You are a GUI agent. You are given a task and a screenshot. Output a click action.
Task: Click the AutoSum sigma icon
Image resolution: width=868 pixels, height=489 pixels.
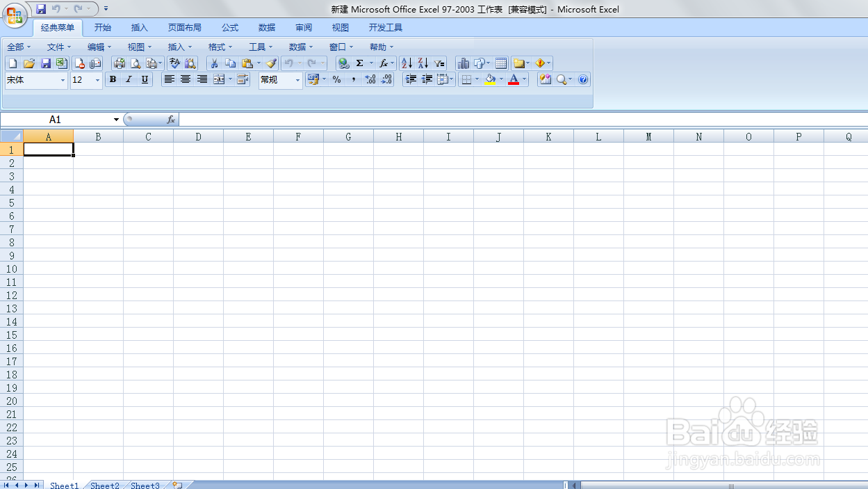(359, 63)
